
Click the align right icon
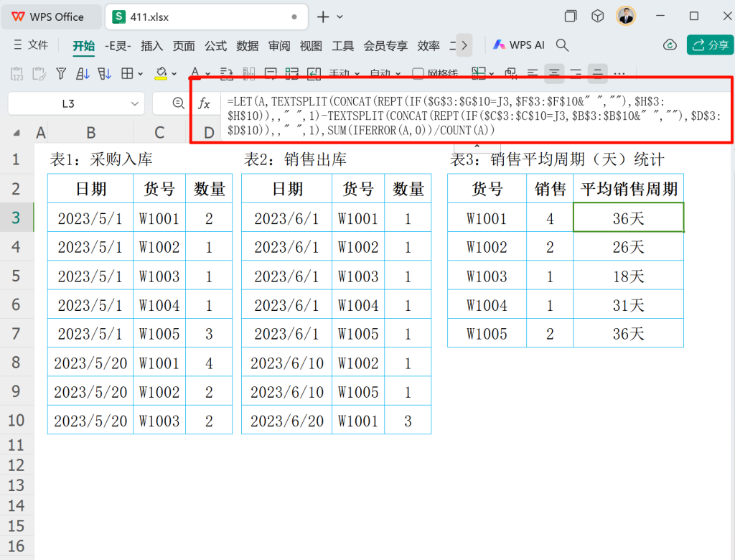tap(576, 74)
